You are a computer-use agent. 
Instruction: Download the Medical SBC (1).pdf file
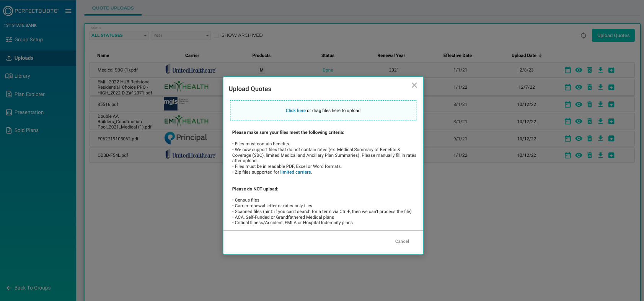[600, 70]
